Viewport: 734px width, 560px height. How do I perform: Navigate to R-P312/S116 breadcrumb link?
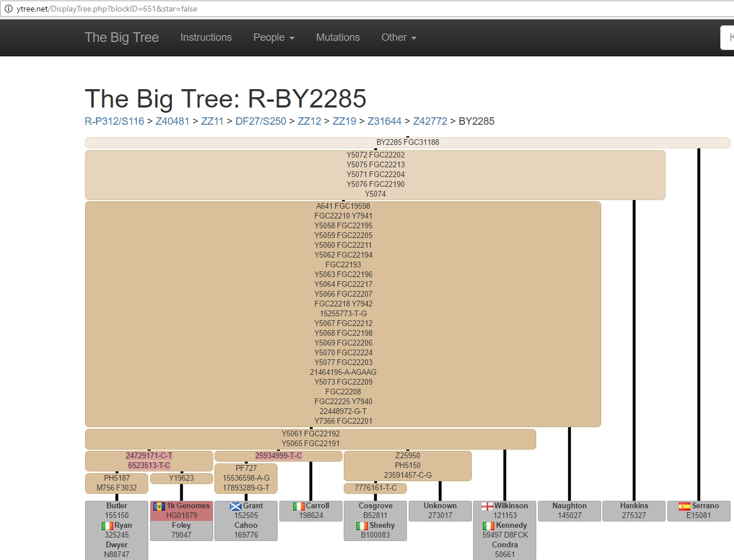click(x=114, y=121)
